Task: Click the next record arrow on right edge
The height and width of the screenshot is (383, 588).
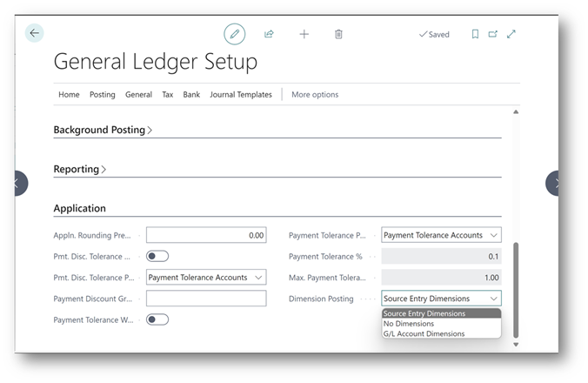Action: (x=552, y=183)
